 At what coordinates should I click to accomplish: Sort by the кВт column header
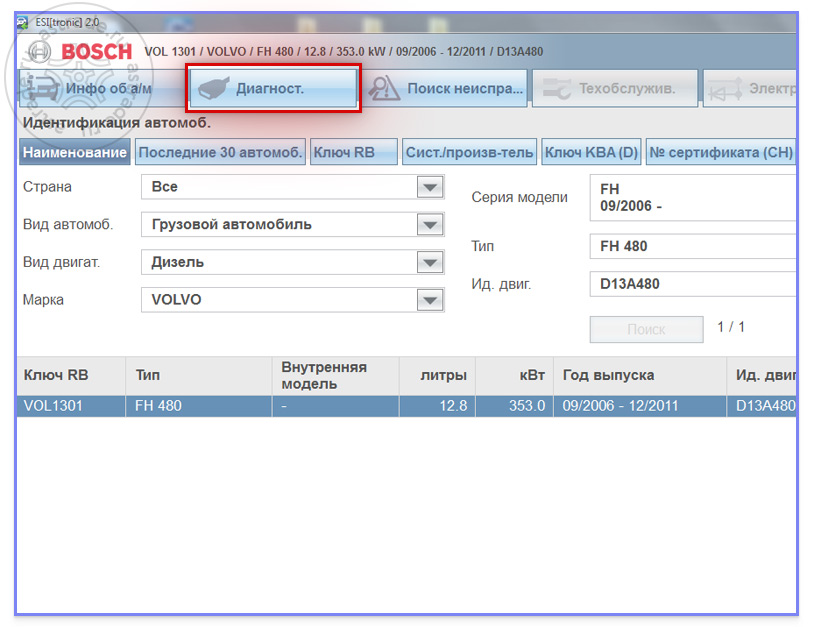pyautogui.click(x=514, y=375)
